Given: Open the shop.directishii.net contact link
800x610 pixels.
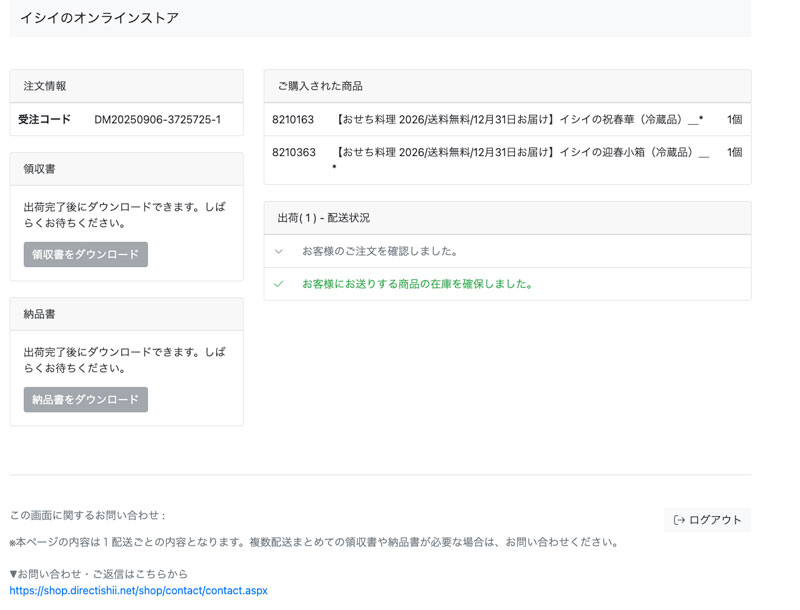Looking at the screenshot, I should point(138,591).
